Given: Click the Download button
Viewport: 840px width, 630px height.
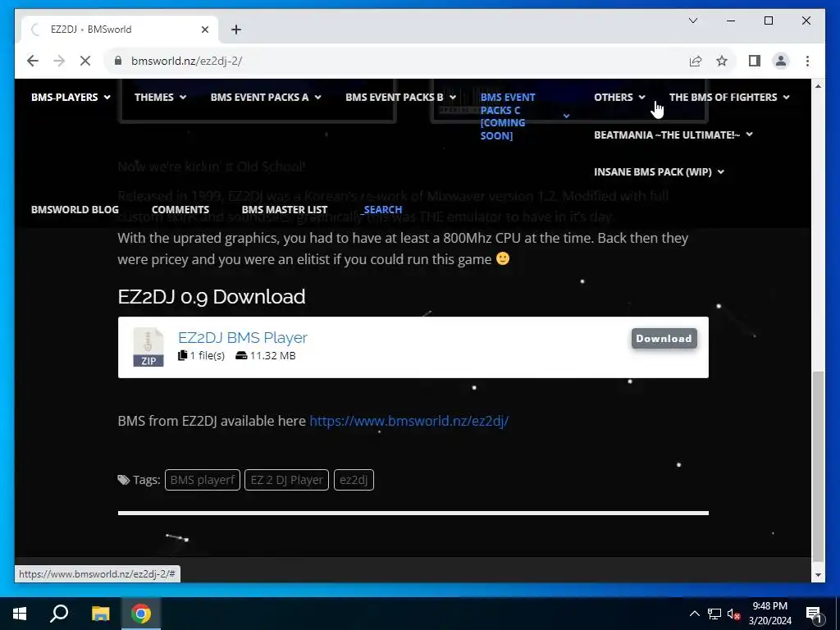Looking at the screenshot, I should (664, 339).
